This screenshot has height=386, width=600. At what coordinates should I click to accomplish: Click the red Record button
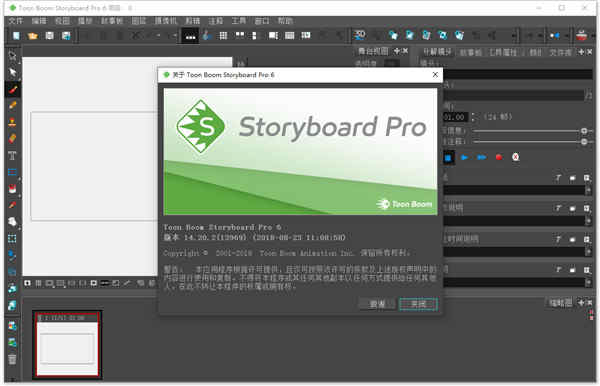pyautogui.click(x=499, y=157)
